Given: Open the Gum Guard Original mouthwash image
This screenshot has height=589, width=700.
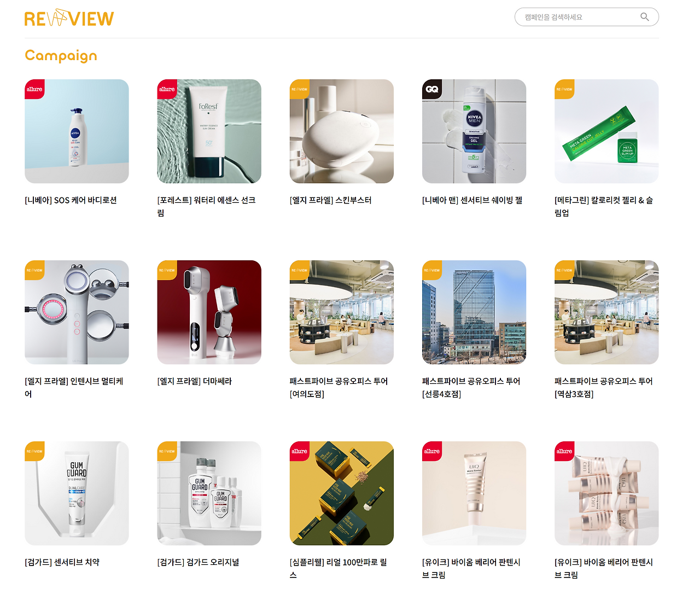Looking at the screenshot, I should tap(209, 493).
